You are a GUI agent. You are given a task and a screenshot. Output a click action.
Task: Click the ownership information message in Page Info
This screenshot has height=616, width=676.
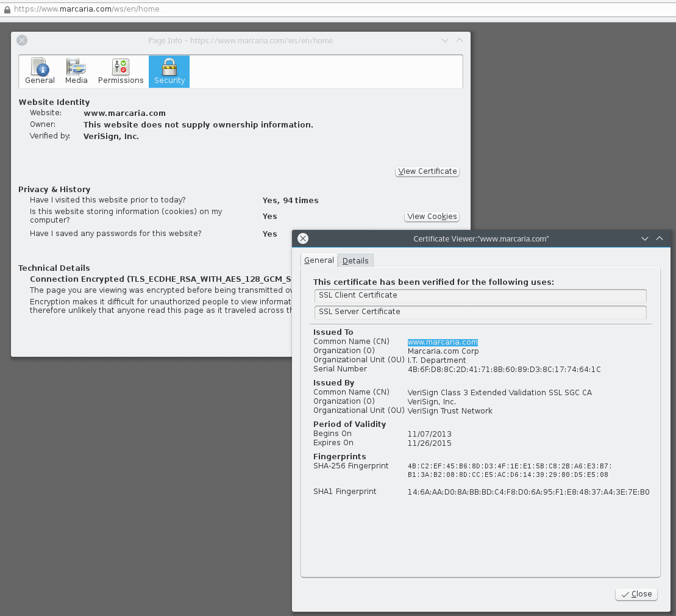[x=198, y=124]
